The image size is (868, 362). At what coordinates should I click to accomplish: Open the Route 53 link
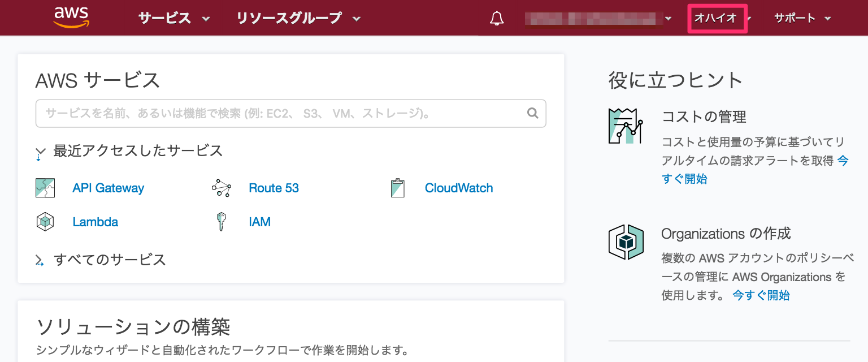point(274,188)
